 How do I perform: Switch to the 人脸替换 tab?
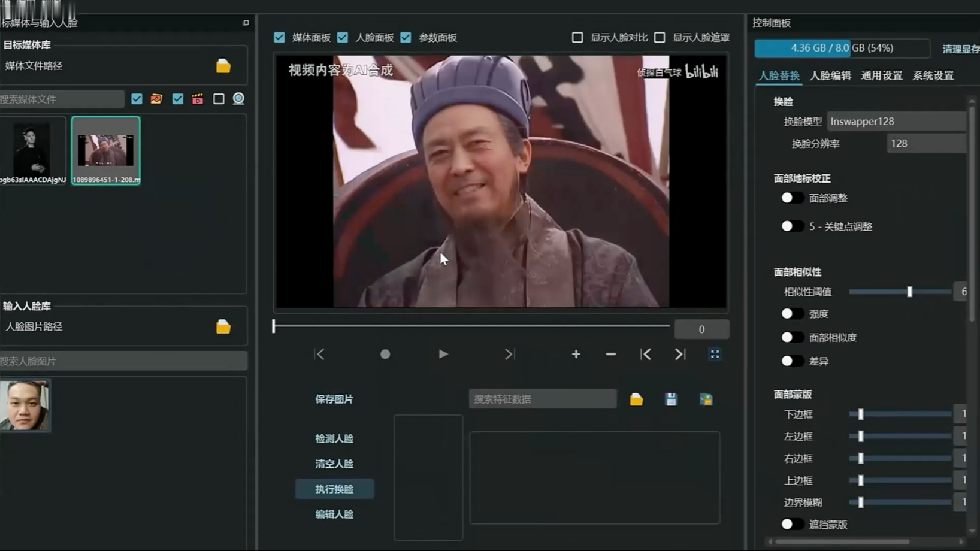(779, 75)
